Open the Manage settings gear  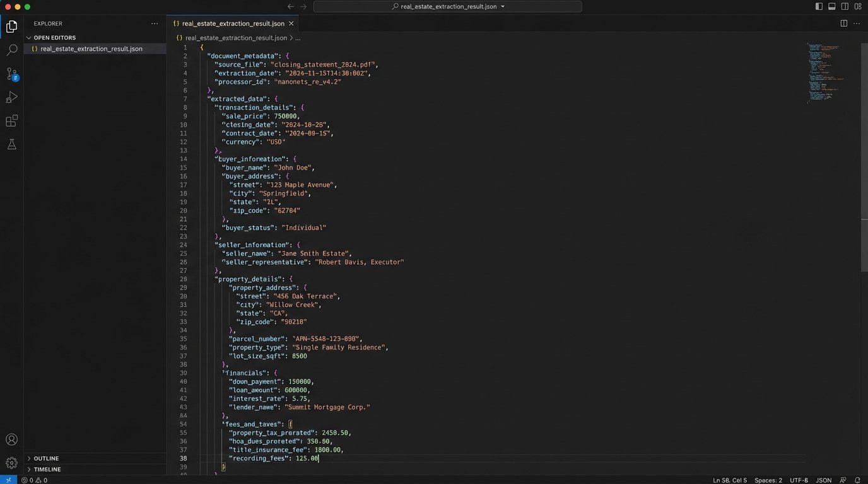click(11, 463)
